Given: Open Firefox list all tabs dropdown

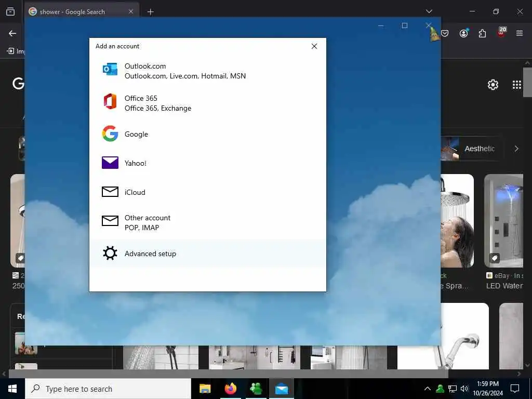Looking at the screenshot, I should (x=429, y=11).
